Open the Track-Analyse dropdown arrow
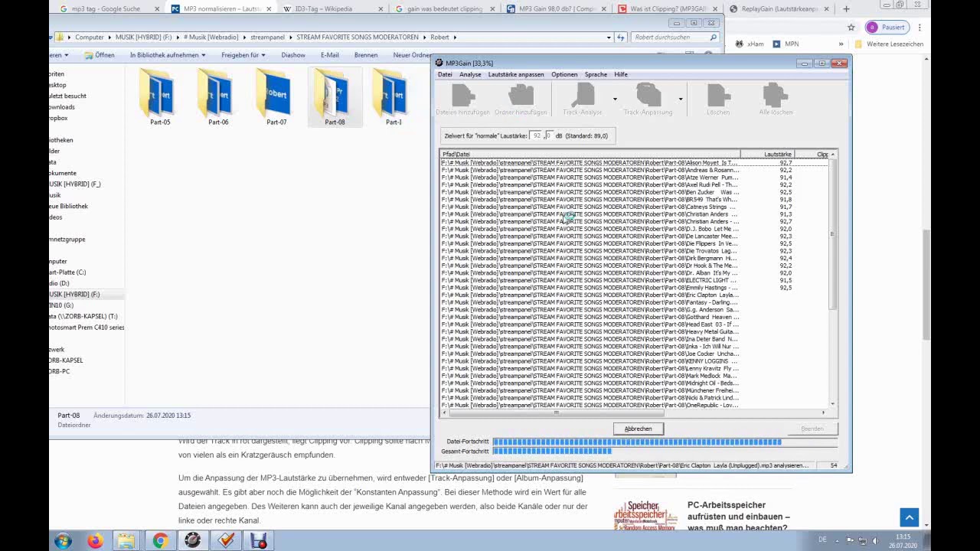The image size is (980, 551). coord(614,99)
